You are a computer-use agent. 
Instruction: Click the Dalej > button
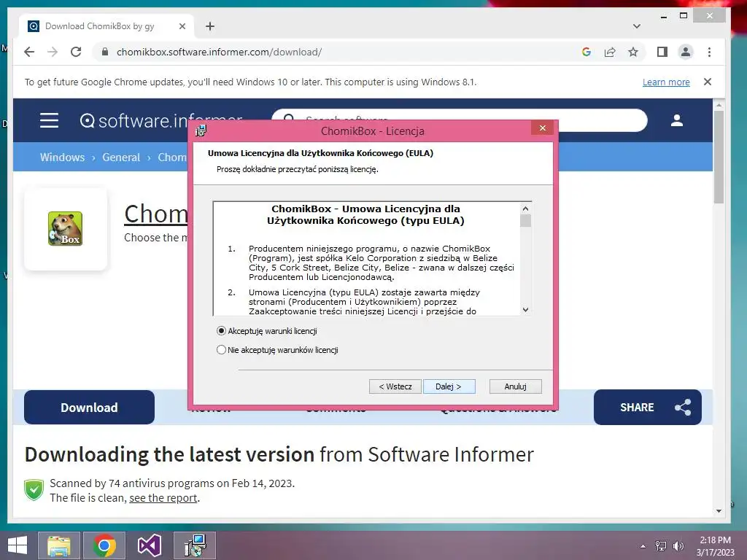pos(449,386)
